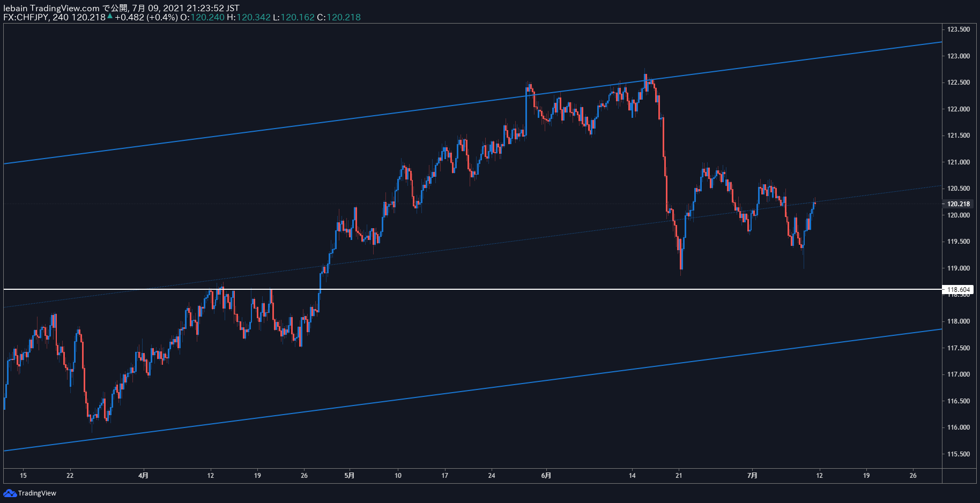Viewport: 980px width, 503px height.
Task: Click the high value H:120.342
Action: tap(249, 17)
